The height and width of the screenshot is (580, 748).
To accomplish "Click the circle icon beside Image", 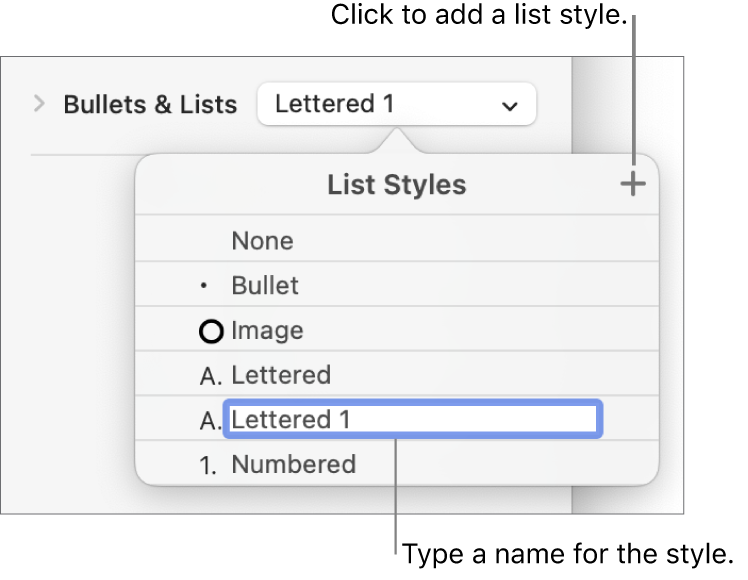I will (212, 331).
